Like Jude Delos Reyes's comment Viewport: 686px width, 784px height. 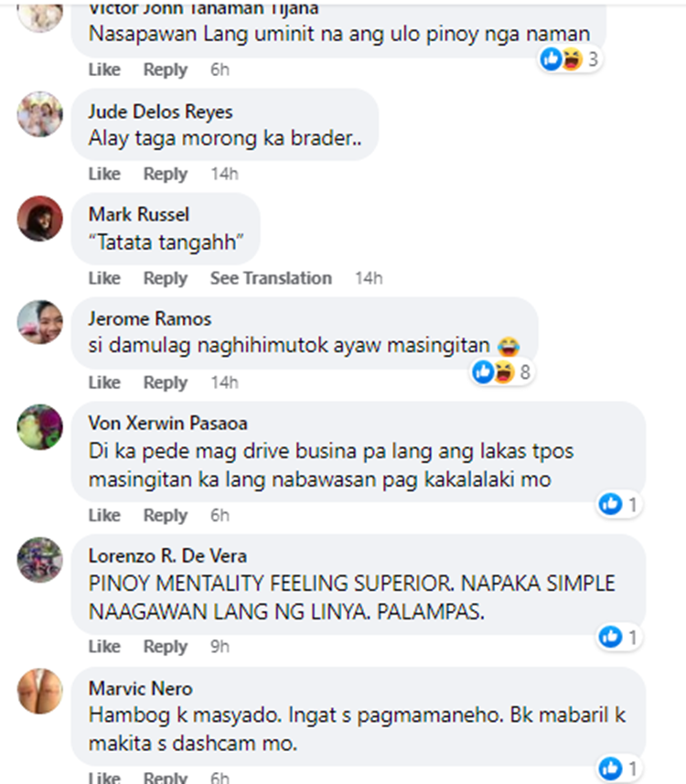[x=104, y=174]
